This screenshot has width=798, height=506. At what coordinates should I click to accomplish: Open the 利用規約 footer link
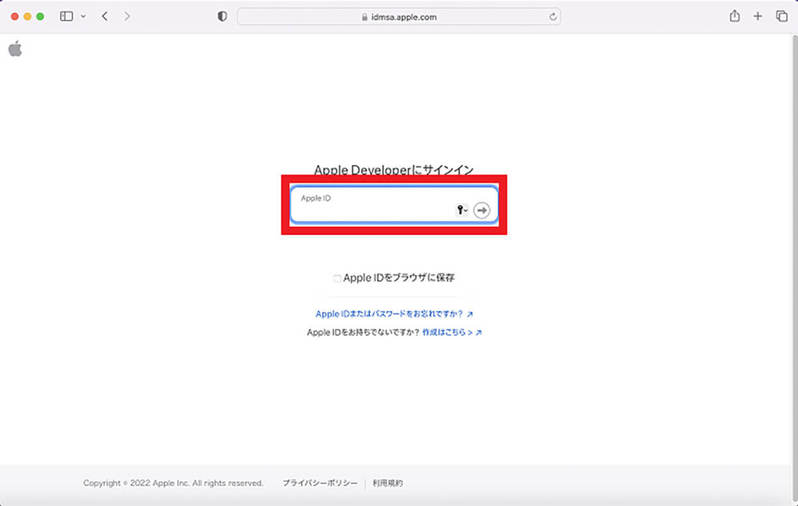click(x=387, y=483)
